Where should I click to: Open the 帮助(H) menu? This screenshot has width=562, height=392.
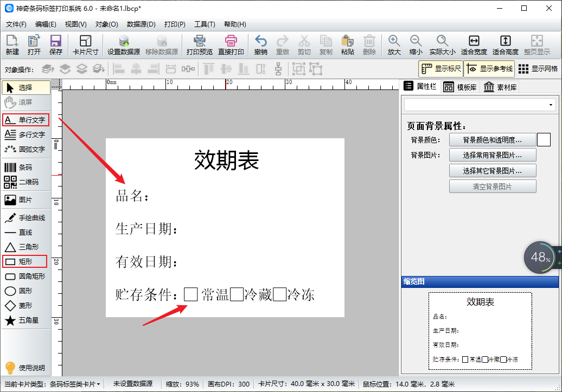[x=235, y=24]
